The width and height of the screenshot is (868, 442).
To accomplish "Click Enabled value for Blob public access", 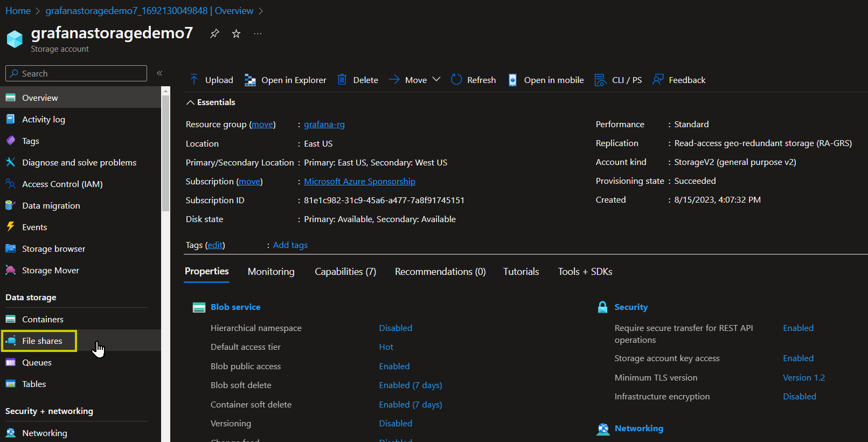I will [394, 367].
